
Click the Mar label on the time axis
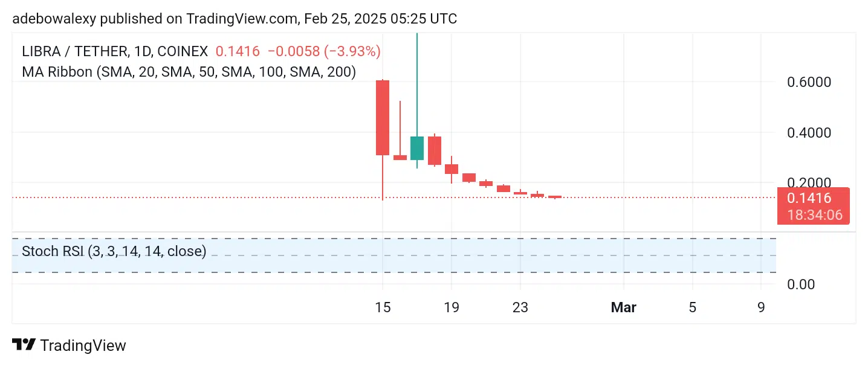click(623, 307)
